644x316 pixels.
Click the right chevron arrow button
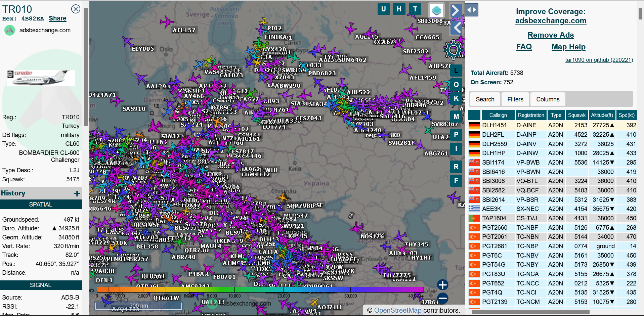coord(456,10)
